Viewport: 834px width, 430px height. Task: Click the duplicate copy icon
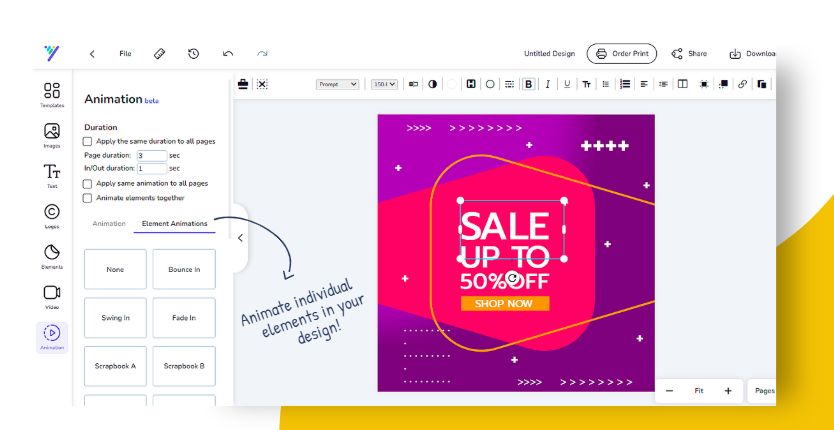(x=762, y=84)
